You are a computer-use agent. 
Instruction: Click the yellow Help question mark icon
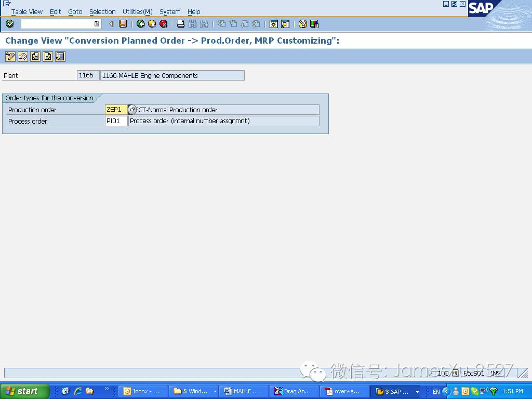[303, 24]
